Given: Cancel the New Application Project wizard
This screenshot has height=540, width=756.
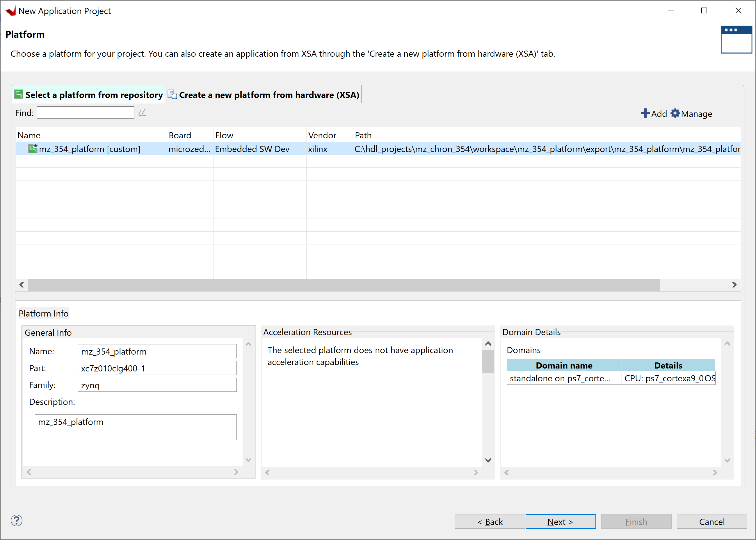Looking at the screenshot, I should [x=711, y=522].
